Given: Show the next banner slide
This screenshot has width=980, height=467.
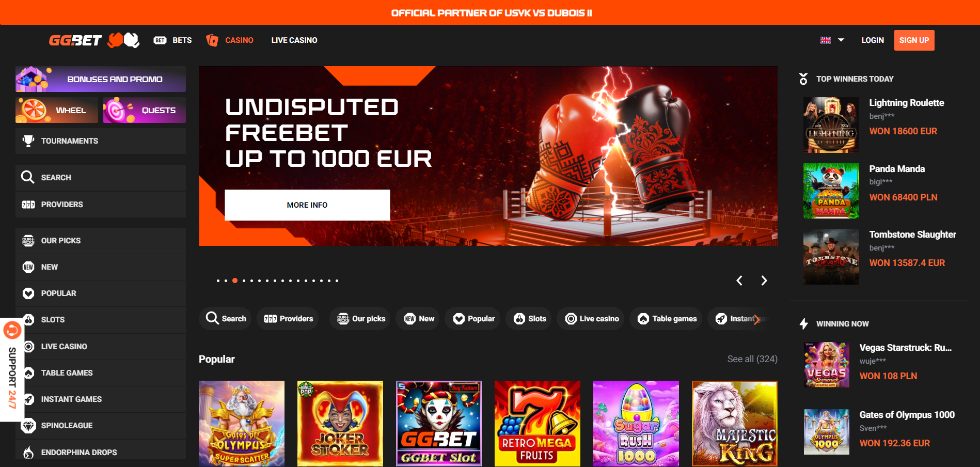Looking at the screenshot, I should (764, 281).
